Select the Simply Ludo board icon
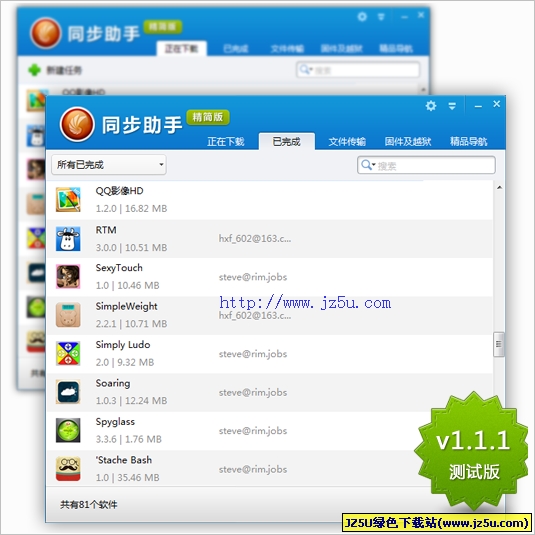Image resolution: width=535 pixels, height=535 pixels. click(68, 353)
